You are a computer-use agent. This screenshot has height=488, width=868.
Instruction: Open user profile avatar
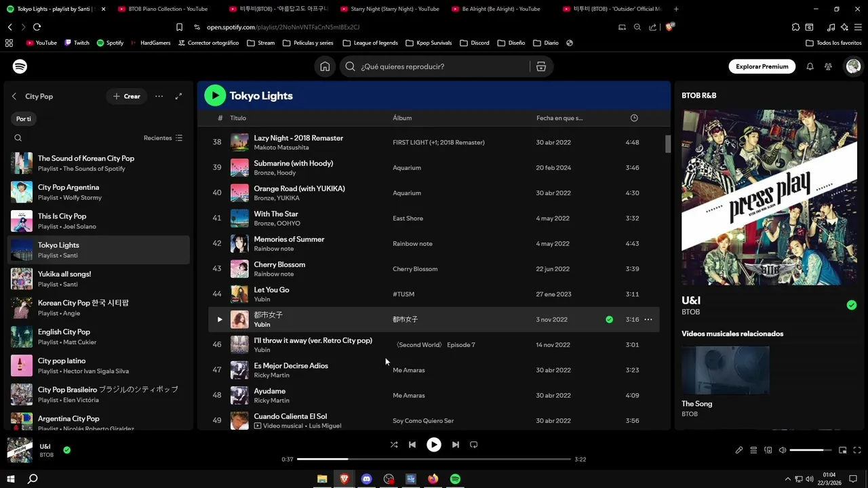point(853,66)
